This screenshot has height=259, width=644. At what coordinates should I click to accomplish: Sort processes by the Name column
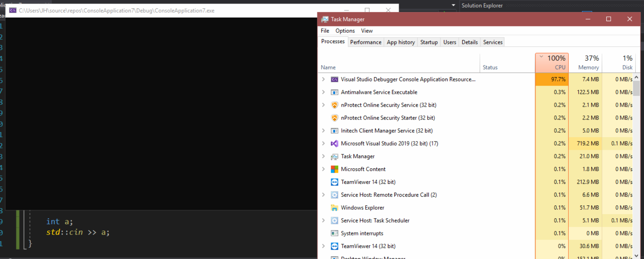pos(399,63)
